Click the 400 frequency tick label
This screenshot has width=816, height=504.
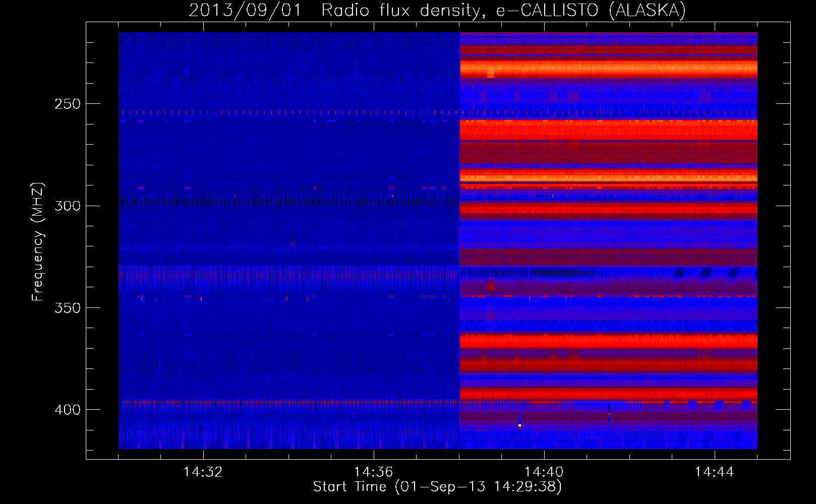pyautogui.click(x=68, y=410)
